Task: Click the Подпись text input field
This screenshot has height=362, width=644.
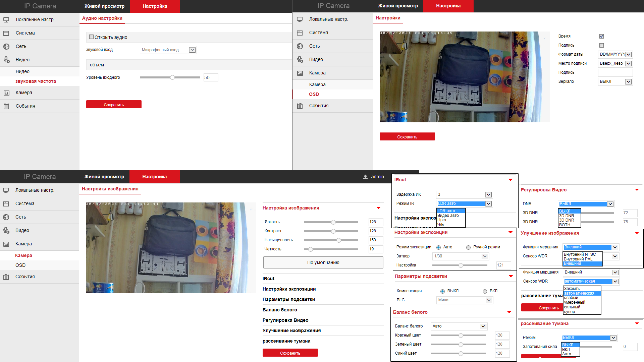Action: [615, 72]
